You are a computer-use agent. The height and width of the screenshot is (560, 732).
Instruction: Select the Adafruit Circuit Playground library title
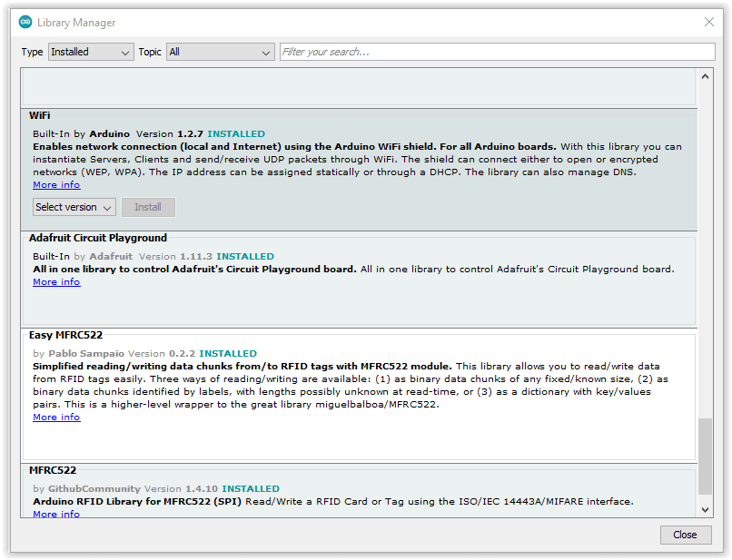[x=98, y=238]
